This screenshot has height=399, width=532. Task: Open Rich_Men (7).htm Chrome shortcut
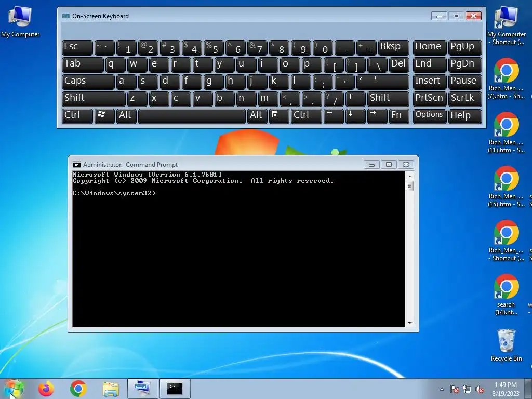[x=506, y=79]
